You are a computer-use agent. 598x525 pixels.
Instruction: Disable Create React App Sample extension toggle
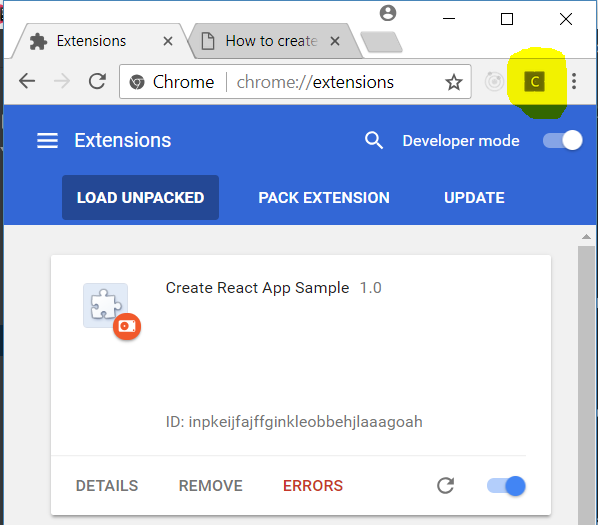(x=506, y=486)
